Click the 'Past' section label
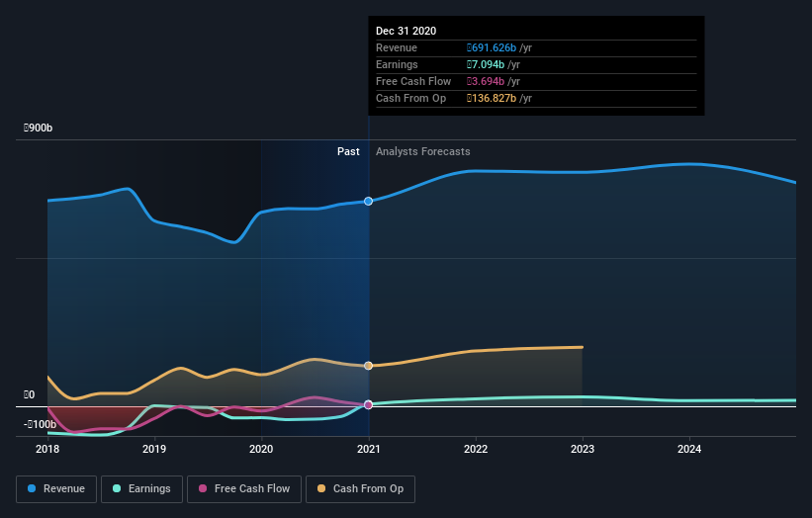Screen dimensions: 812x518 (x=348, y=151)
